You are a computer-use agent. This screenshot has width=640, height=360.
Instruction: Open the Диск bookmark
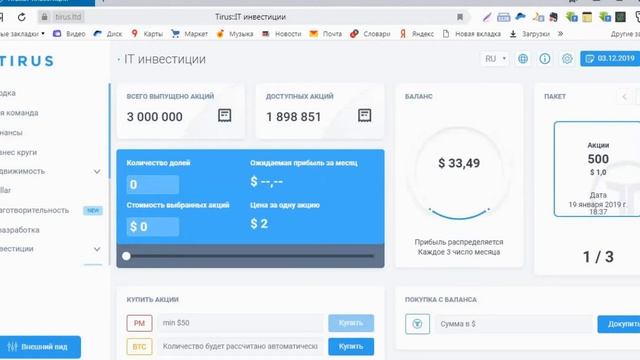pyautogui.click(x=108, y=34)
